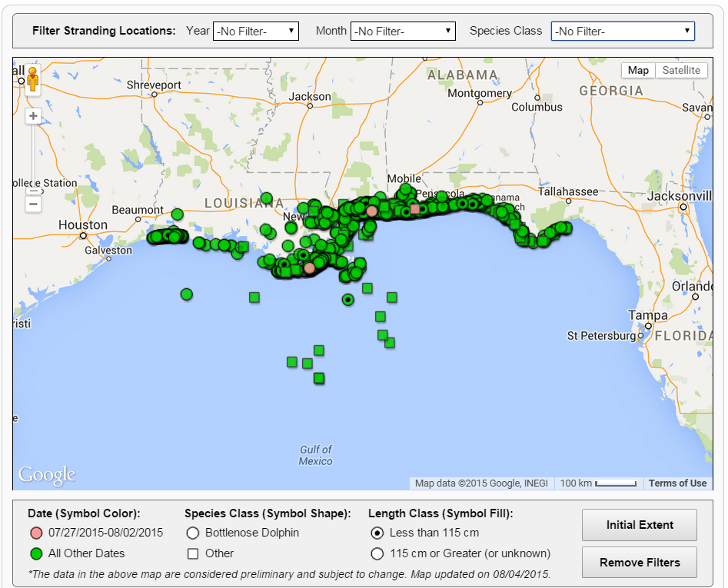
Task: Select the Less than 115 cm symbol
Action: pos(377,533)
